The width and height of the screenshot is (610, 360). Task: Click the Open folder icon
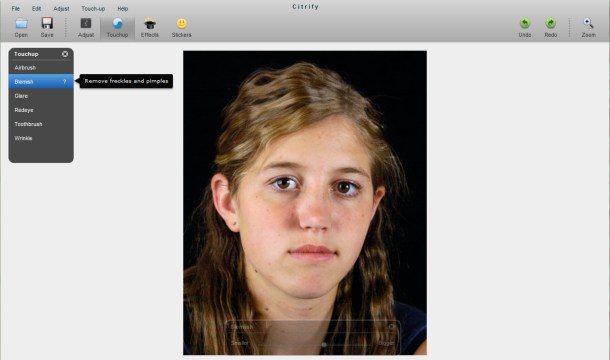(21, 23)
